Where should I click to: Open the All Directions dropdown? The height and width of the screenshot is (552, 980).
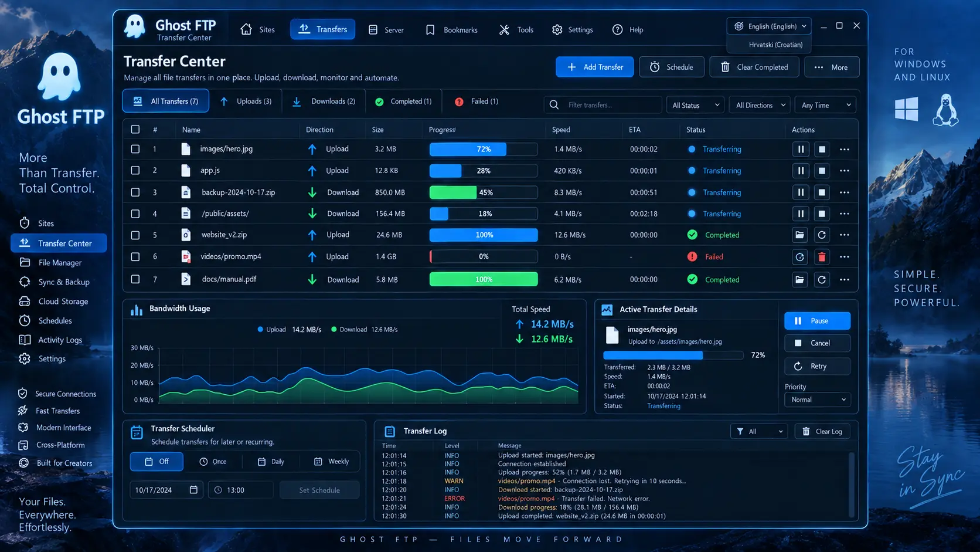pos(760,105)
